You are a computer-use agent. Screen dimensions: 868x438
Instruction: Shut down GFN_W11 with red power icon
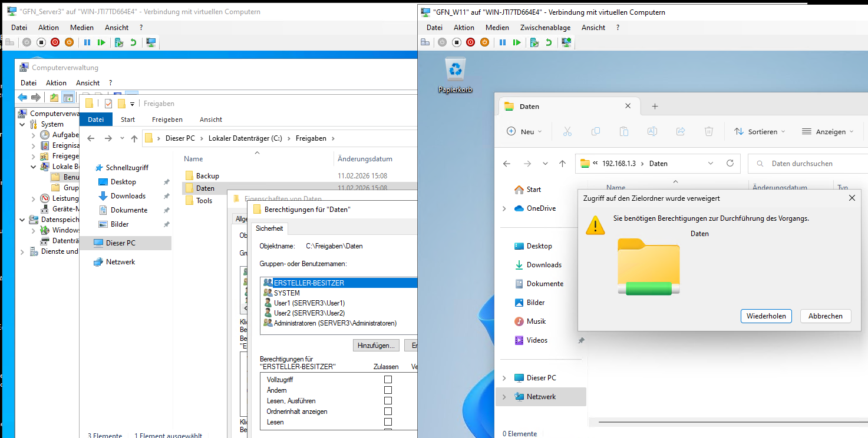[x=470, y=42]
